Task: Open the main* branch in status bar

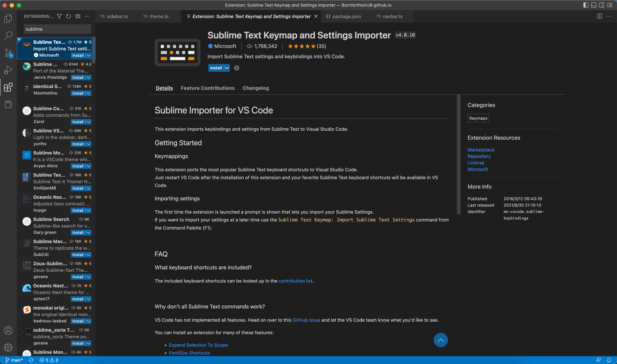Action: 14,360
